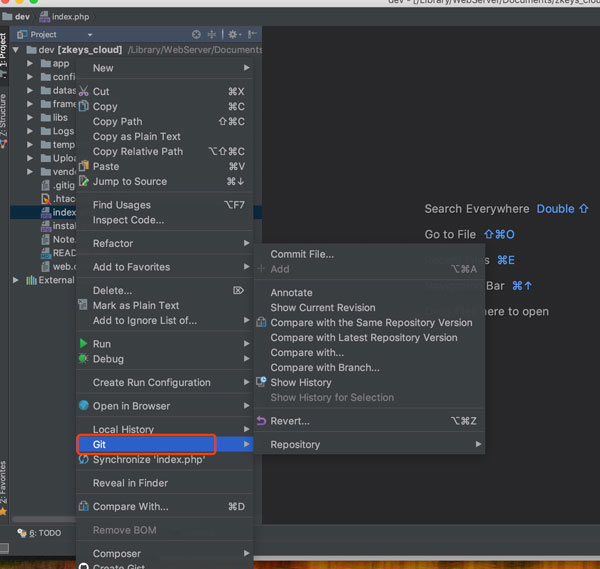
Task: Choose Revert... in Git submenu
Action: [x=369, y=421]
